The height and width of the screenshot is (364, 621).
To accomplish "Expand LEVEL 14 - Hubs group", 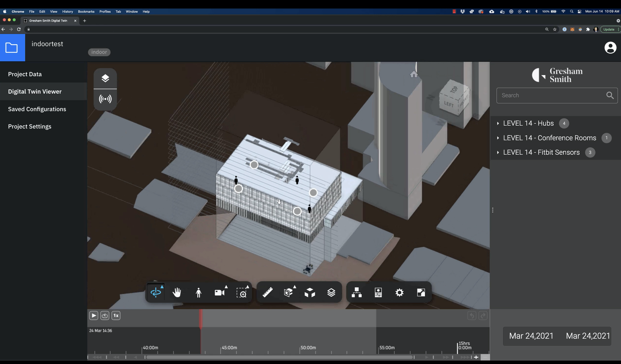I will 498,123.
